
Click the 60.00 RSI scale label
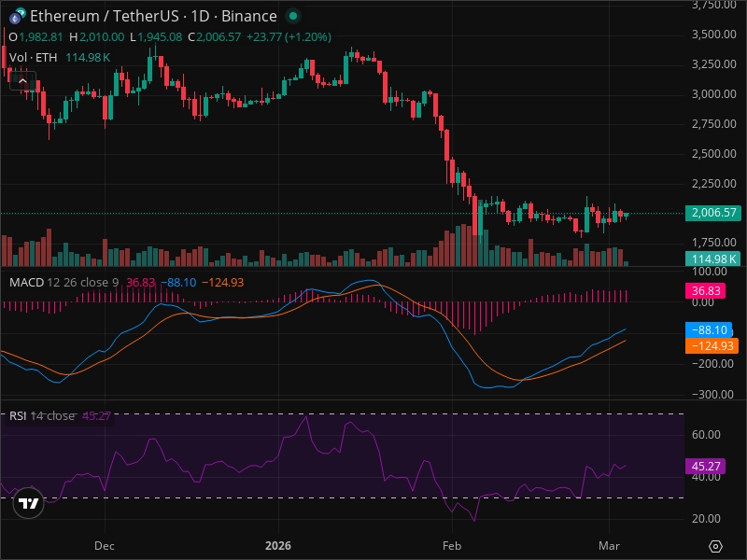click(706, 435)
